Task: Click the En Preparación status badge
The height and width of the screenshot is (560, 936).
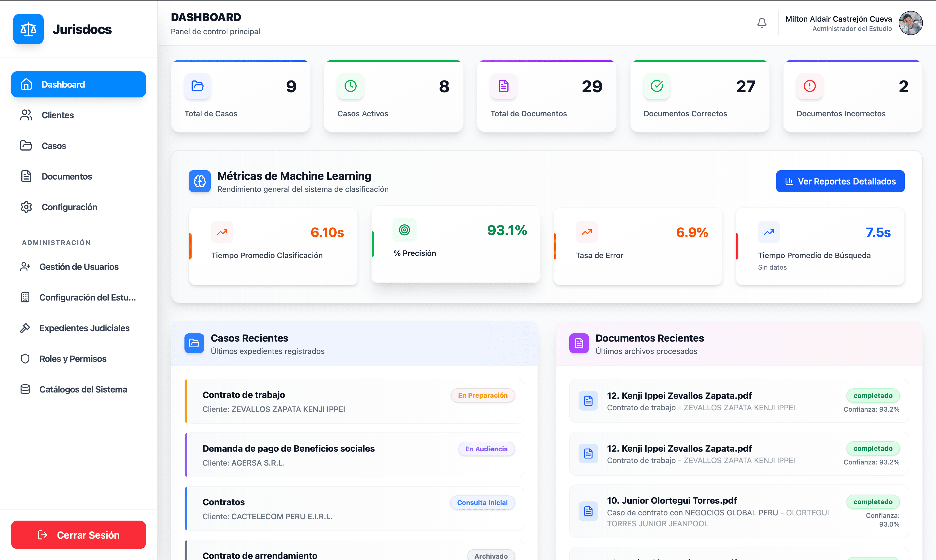Action: (x=483, y=395)
